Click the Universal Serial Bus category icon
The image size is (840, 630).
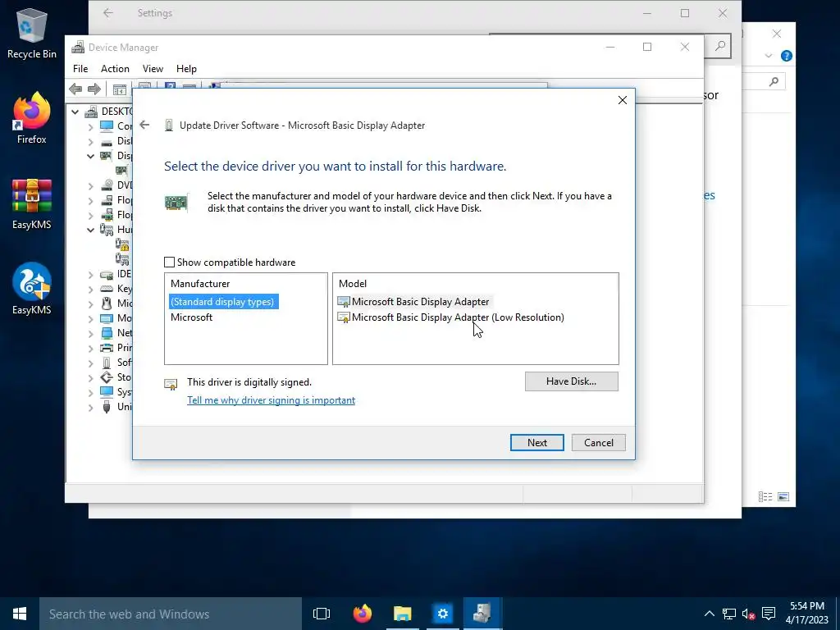click(x=107, y=407)
